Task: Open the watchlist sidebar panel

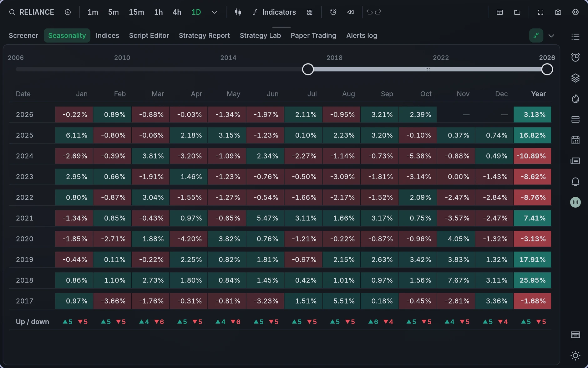Action: [575, 37]
